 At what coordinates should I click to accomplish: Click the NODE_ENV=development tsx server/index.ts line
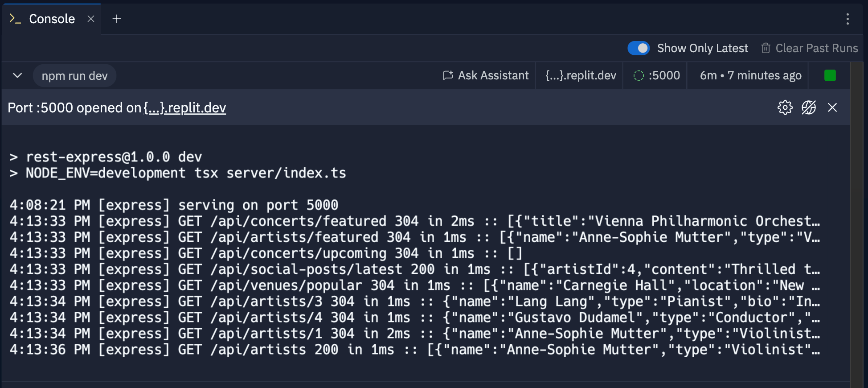pos(178,173)
